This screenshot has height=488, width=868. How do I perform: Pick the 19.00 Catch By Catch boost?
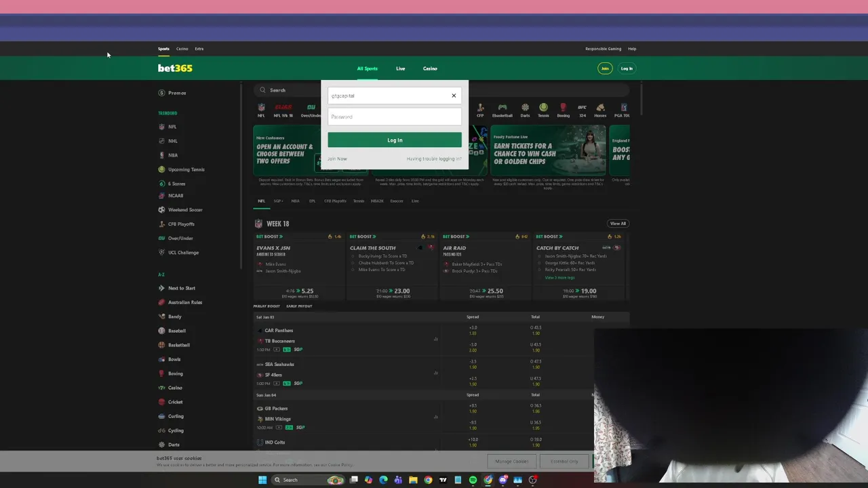(x=580, y=292)
